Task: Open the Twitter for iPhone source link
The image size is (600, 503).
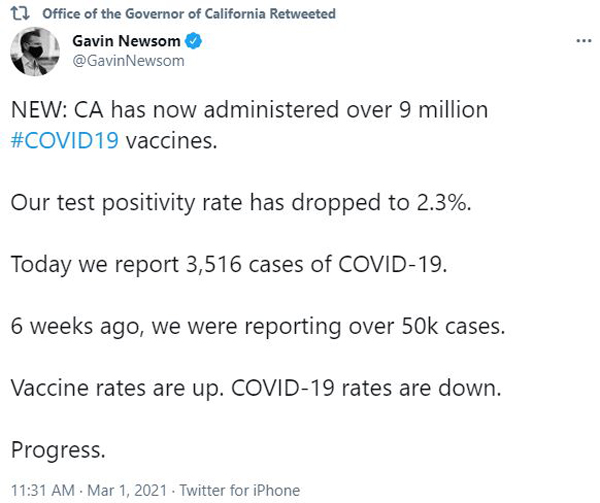Action: 240,490
